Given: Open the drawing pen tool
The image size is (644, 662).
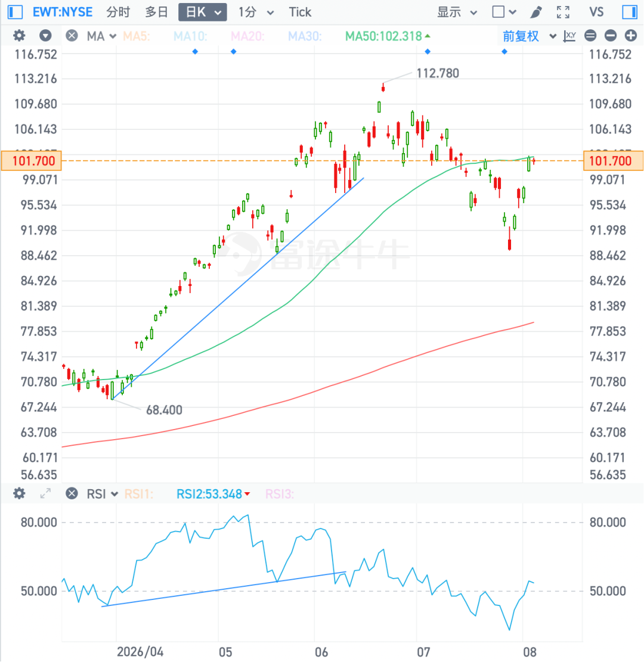Looking at the screenshot, I should [x=536, y=12].
